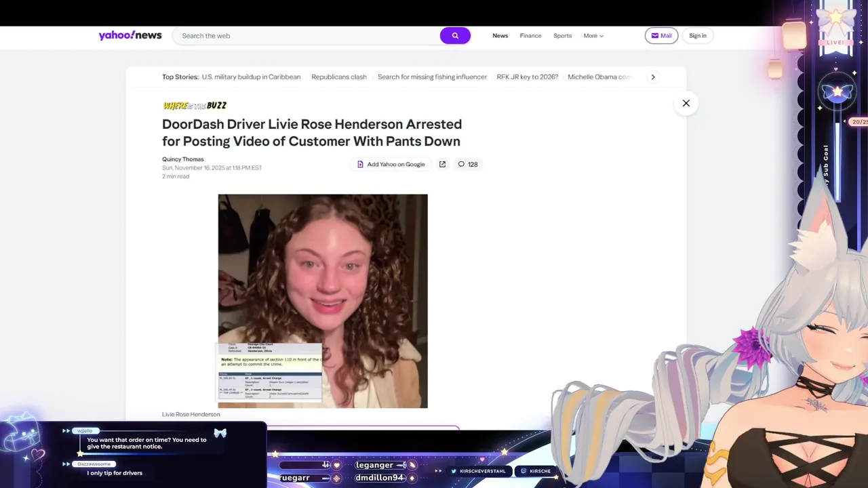
Task: Click author name Quincy Thomas
Action: (182, 159)
